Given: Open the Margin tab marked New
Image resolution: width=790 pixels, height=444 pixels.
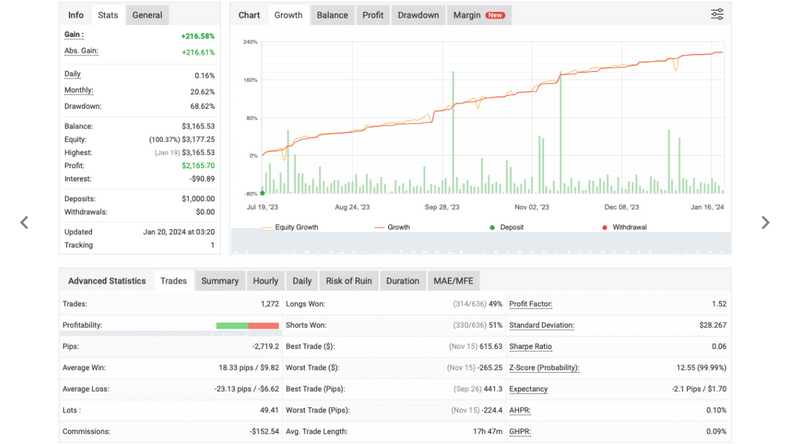Looking at the screenshot, I should (479, 15).
